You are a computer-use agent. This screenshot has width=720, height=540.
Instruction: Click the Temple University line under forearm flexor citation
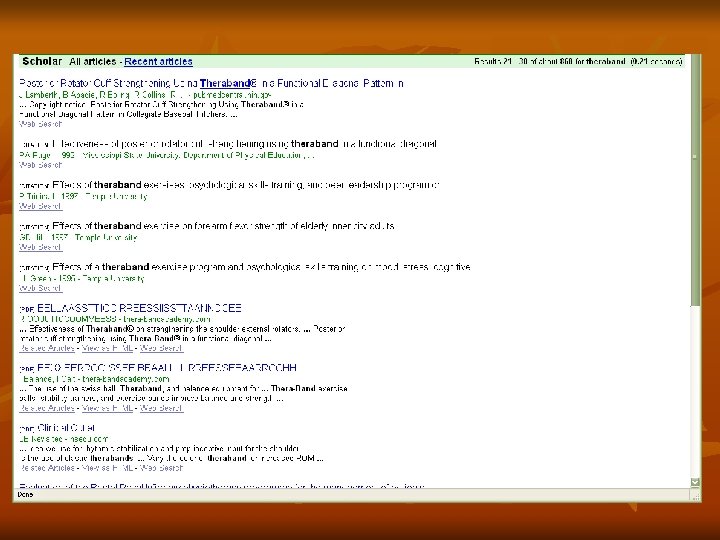click(78, 237)
